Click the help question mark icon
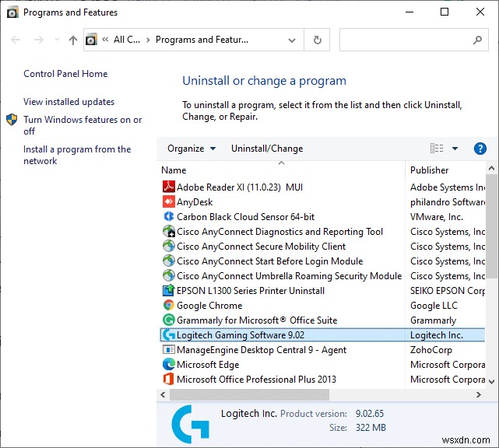 point(480,149)
